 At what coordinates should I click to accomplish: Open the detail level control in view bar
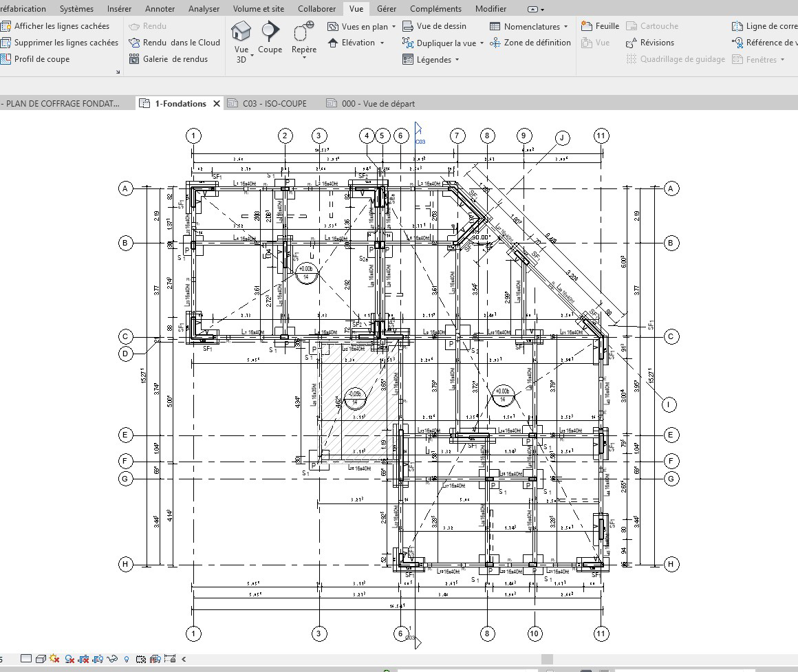(x=26, y=659)
